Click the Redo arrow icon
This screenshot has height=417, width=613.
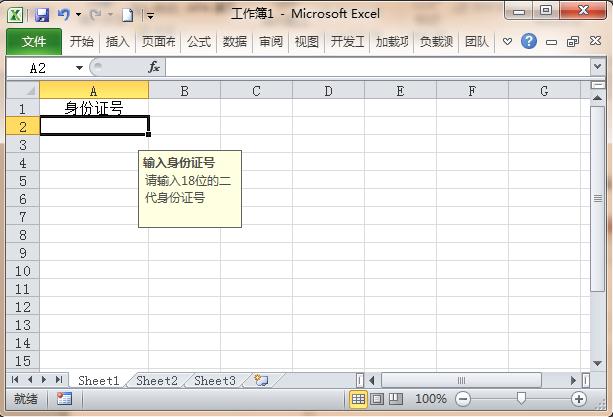click(x=95, y=15)
